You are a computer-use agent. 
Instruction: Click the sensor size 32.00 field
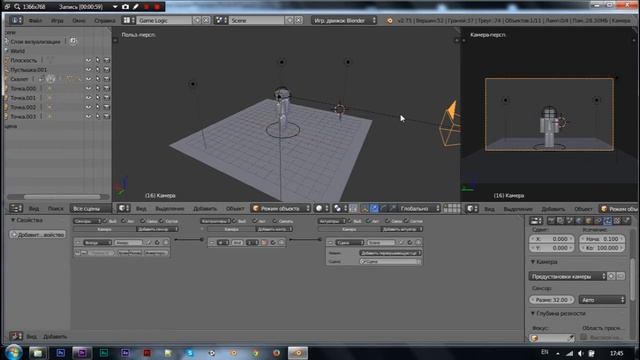(551, 300)
